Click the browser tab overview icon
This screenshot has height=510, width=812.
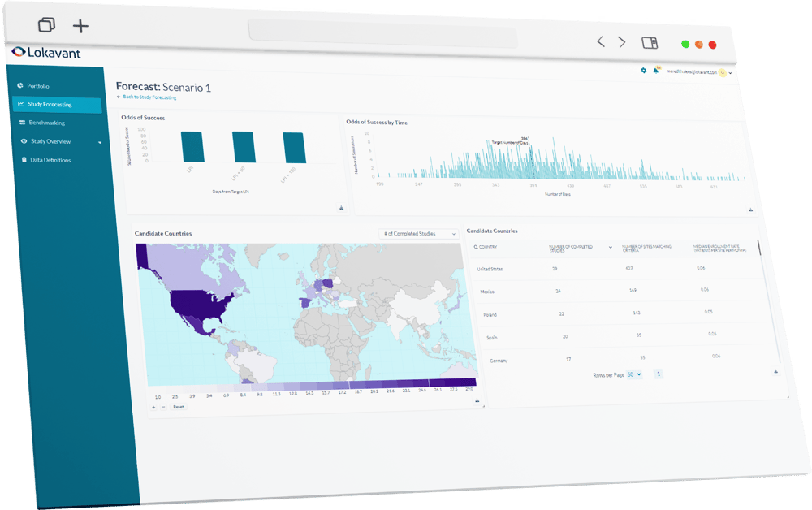pos(47,25)
